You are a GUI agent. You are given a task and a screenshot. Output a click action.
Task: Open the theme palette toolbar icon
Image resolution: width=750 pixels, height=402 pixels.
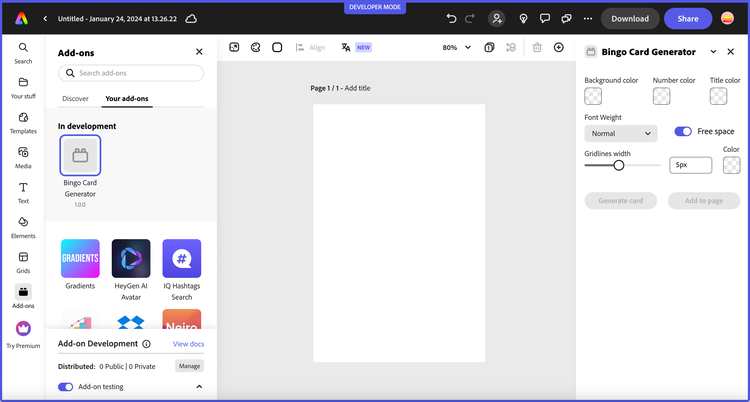tap(255, 47)
